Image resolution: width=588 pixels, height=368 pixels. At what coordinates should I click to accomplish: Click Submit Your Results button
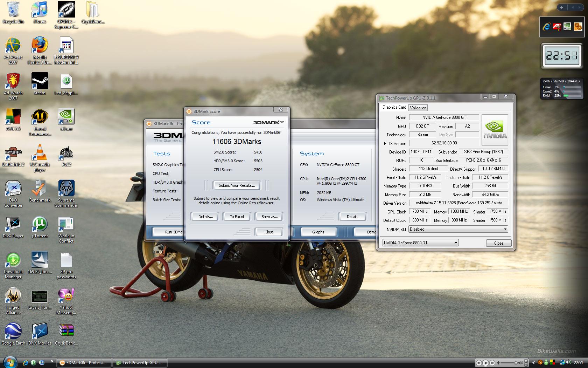pyautogui.click(x=237, y=185)
